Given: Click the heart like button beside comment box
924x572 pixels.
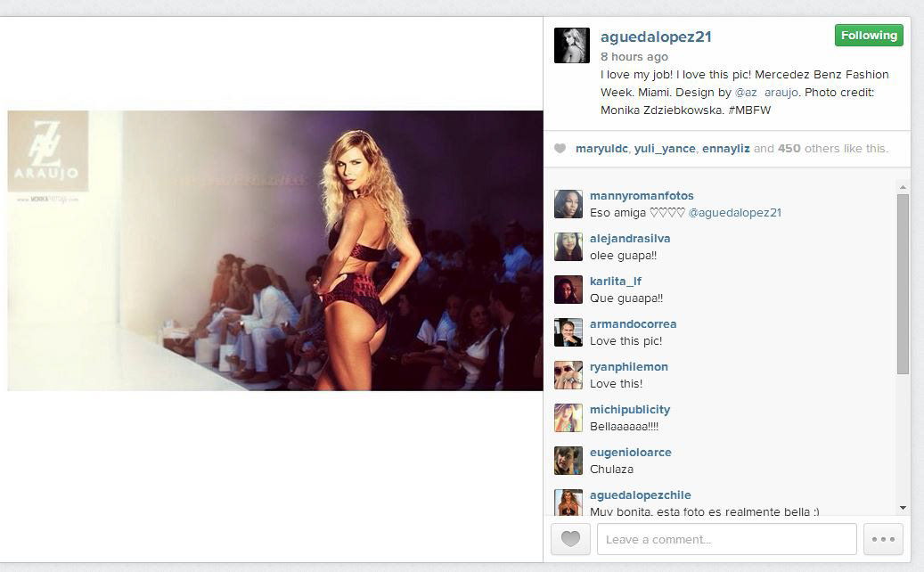Looking at the screenshot, I should click(x=570, y=539).
